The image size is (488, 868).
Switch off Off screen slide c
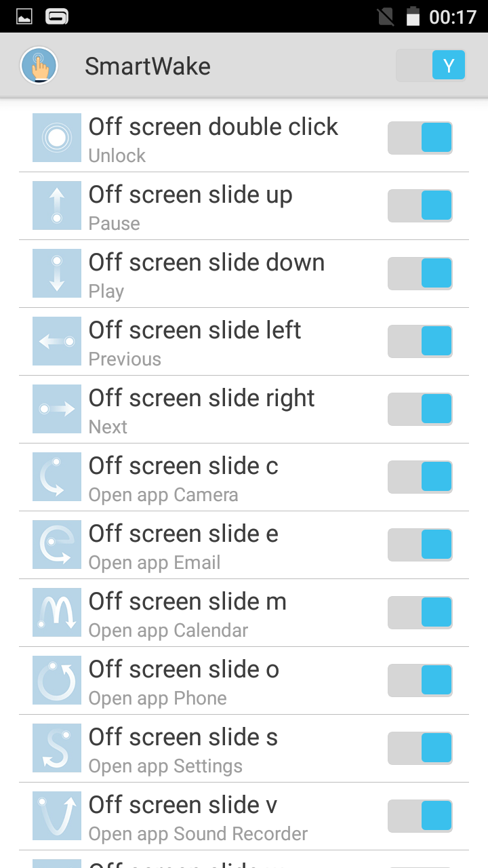420,477
